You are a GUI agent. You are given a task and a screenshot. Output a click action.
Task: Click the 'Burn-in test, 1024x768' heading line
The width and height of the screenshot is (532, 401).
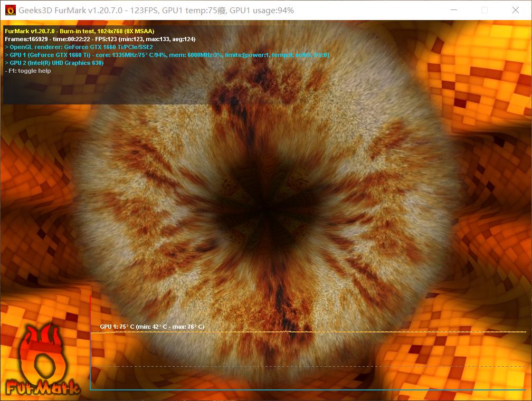click(79, 31)
